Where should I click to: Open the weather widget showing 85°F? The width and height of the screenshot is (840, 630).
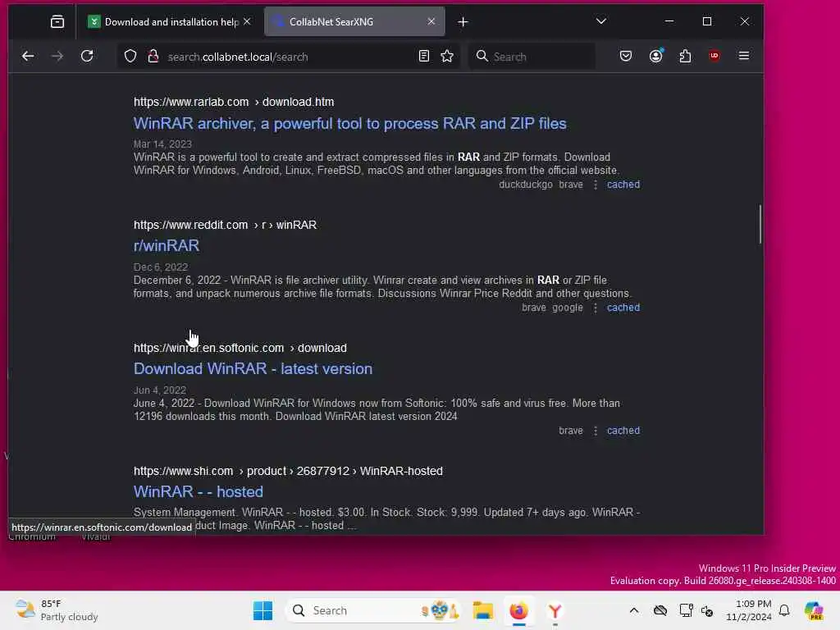57,610
